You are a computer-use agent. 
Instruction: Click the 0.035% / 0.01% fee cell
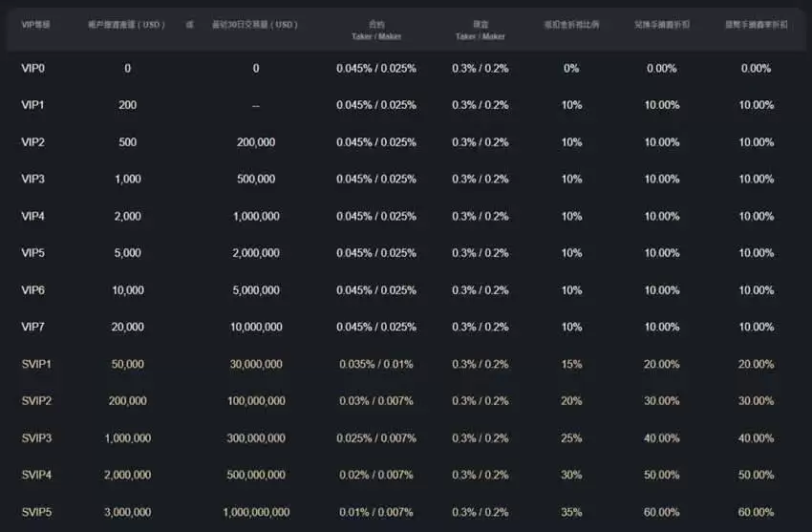click(376, 365)
